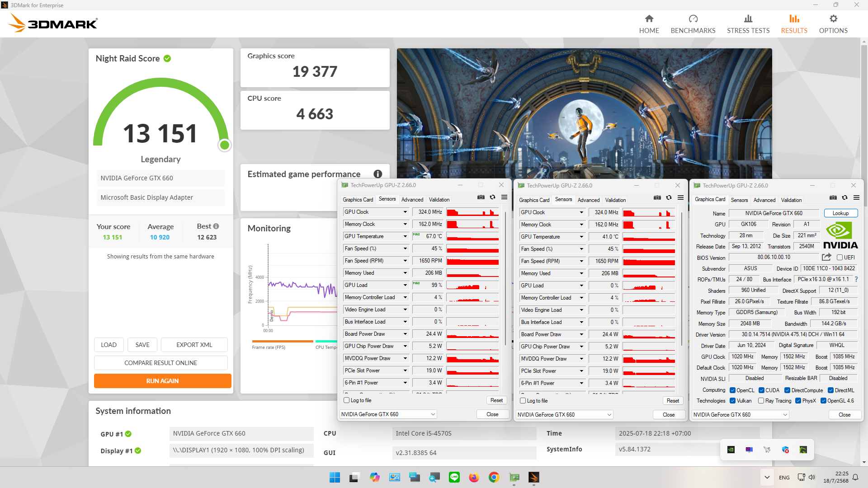Open the GPU selector dropdown in the Graphics Card GPU-Z window

785,415
